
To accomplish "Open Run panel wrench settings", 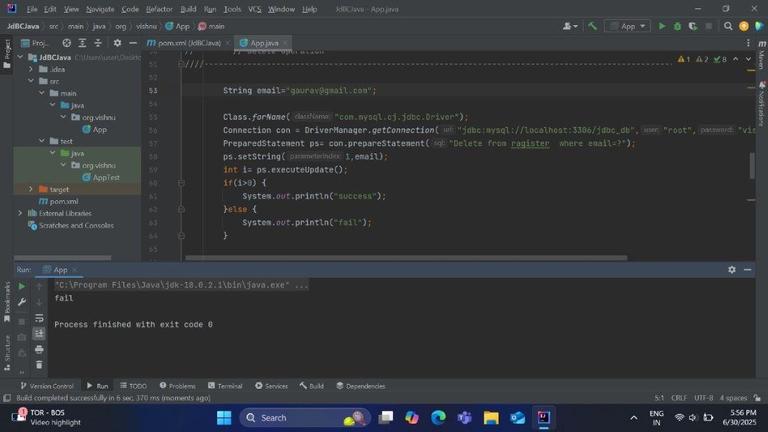I will click(22, 302).
